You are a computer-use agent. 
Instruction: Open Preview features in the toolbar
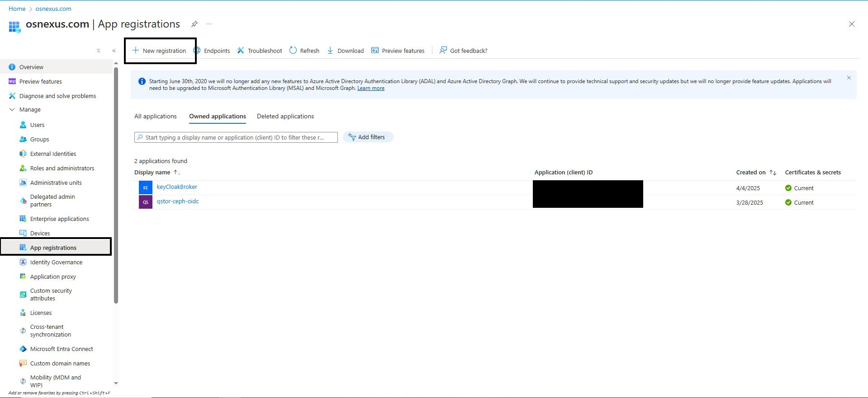pos(398,51)
